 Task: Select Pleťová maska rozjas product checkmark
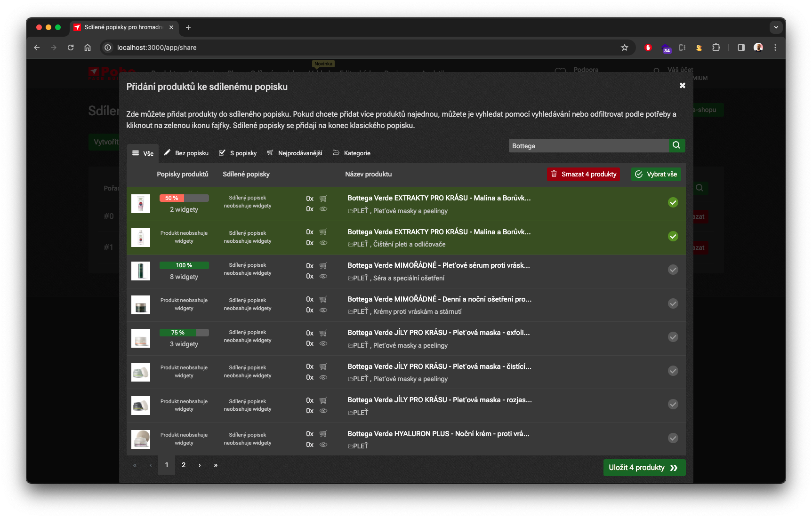point(673,404)
